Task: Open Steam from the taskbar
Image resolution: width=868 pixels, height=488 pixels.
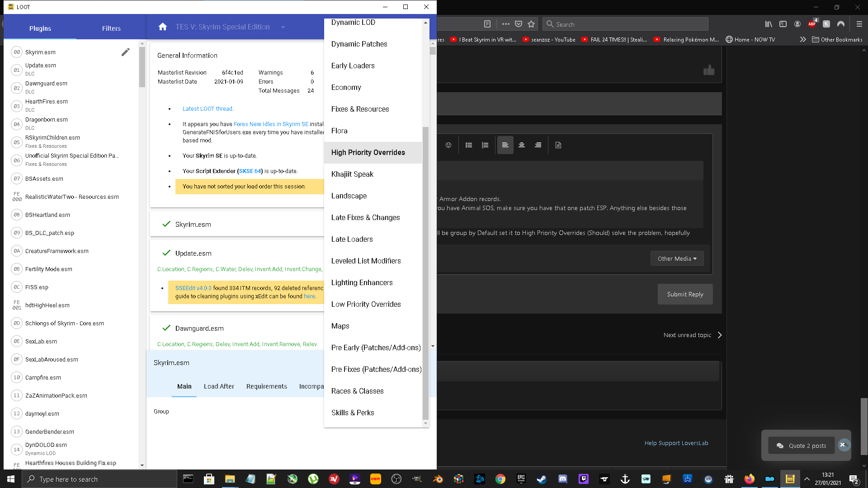Action: [542, 479]
